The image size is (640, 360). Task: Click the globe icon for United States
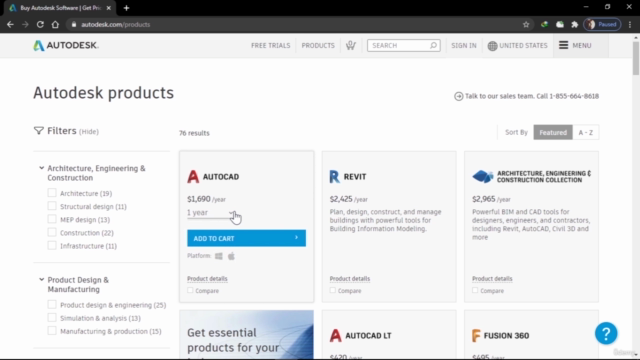tap(492, 46)
